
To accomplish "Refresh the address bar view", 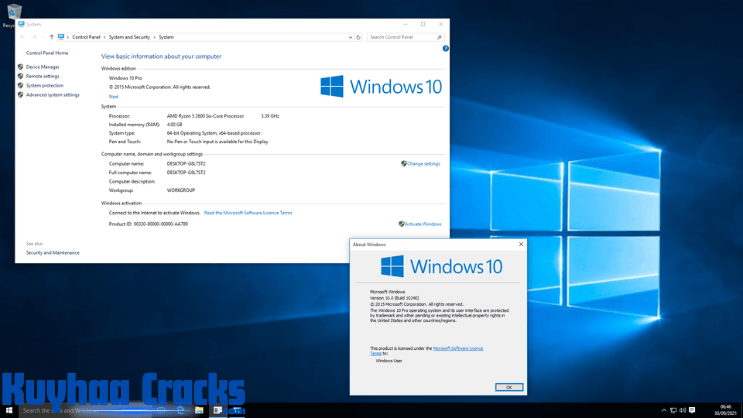I will click(x=358, y=37).
